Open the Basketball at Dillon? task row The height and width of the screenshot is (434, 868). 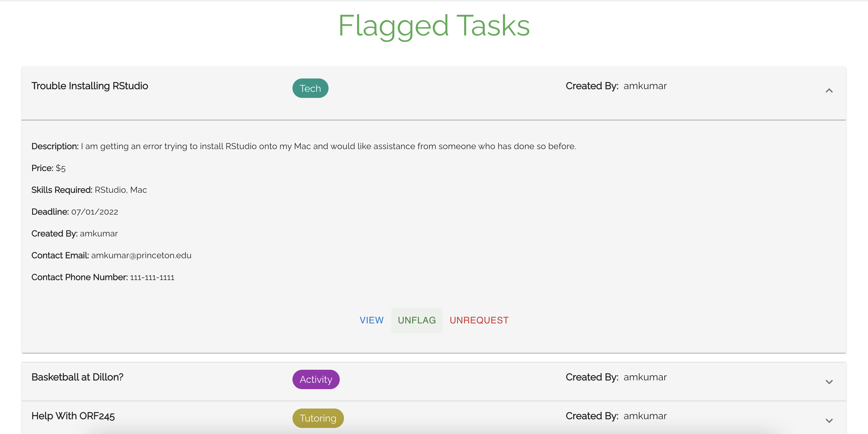tap(77, 377)
